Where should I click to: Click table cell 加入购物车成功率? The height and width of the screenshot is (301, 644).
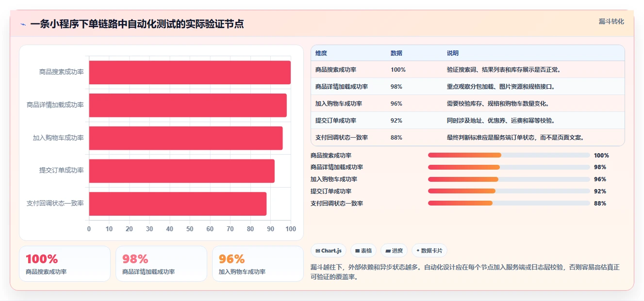pos(339,104)
